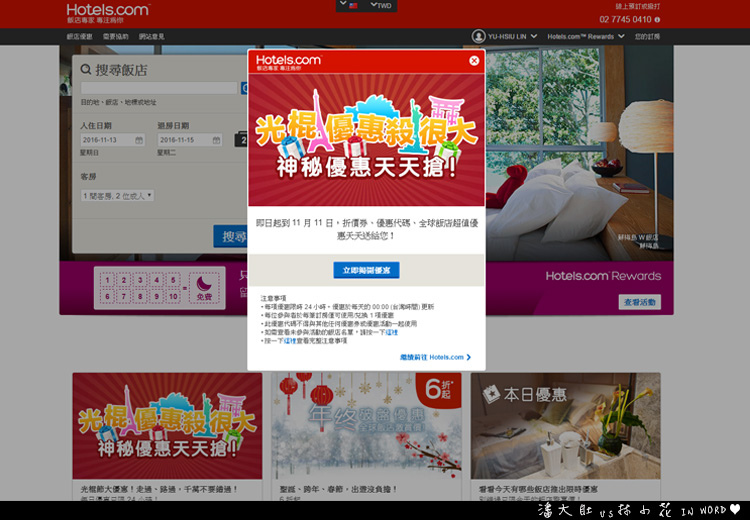Click the 6折起 discount badge
This screenshot has height=520, width=750.
pos(439,390)
